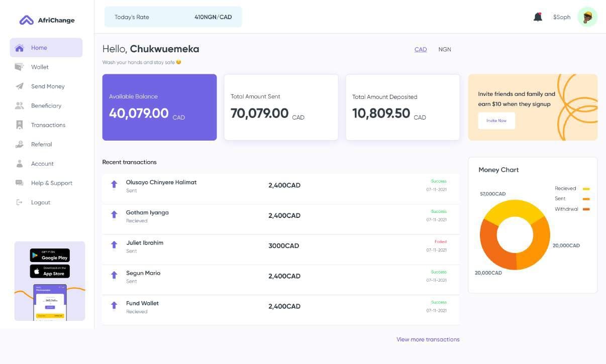The height and width of the screenshot is (364, 606).
Task: Click 57,000CAD chart label
Action: [x=493, y=194]
